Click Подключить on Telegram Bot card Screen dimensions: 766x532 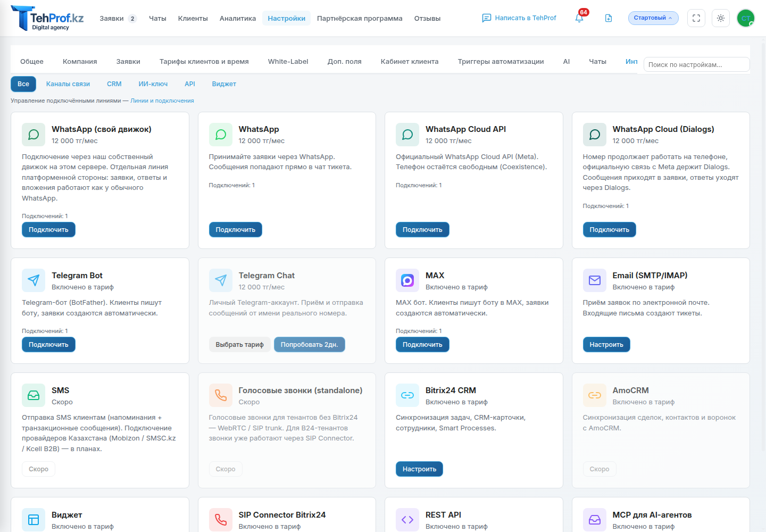(48, 345)
